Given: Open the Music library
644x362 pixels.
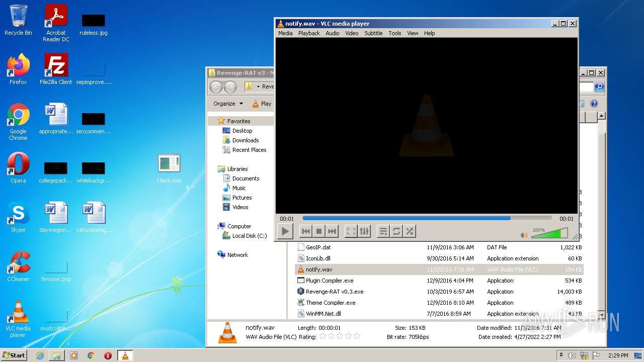Looking at the screenshot, I should click(x=239, y=188).
